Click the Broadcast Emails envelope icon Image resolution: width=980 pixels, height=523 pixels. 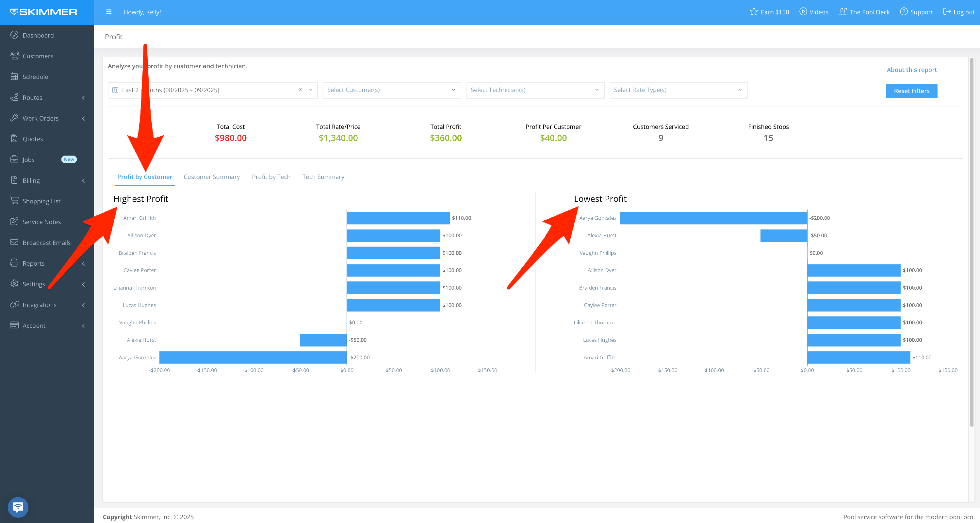(x=14, y=242)
